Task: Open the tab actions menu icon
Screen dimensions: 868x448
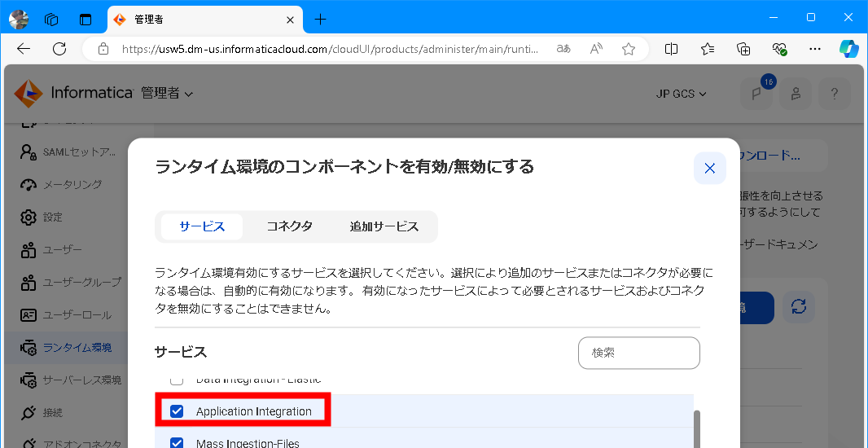Action: point(85,20)
